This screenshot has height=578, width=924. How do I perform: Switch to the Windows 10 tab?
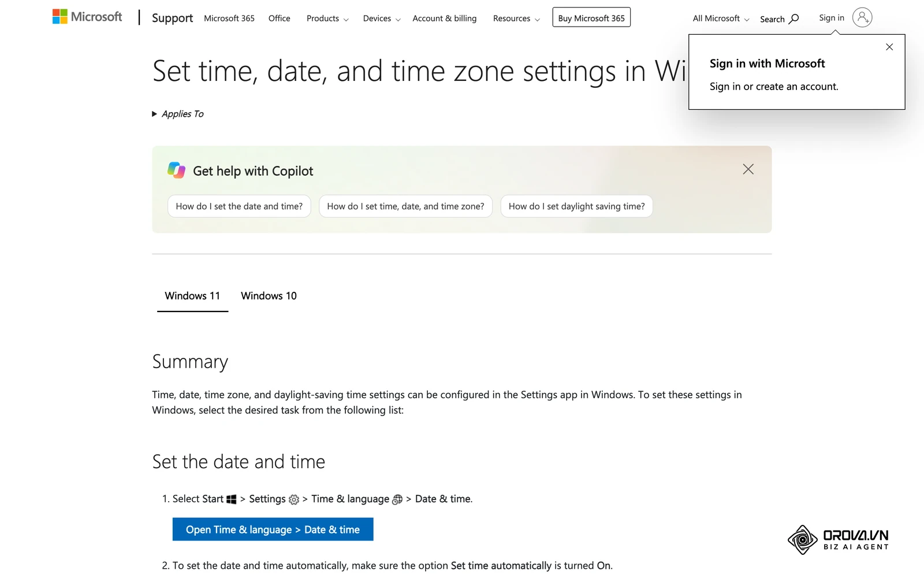269,296
